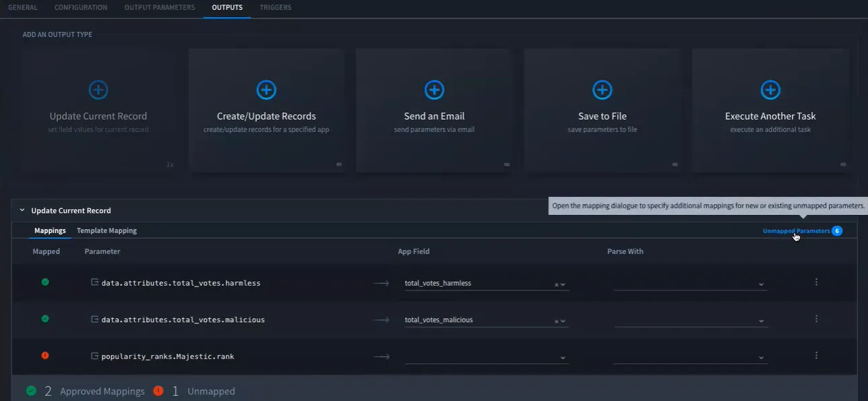The image size is (868, 401).
Task: Click the green mapped status for total_votes.malicious
Action: click(45, 319)
